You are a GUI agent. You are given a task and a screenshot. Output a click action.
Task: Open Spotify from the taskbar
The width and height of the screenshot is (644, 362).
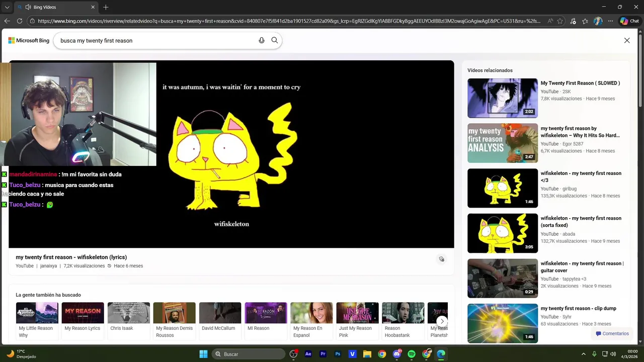[412, 354]
